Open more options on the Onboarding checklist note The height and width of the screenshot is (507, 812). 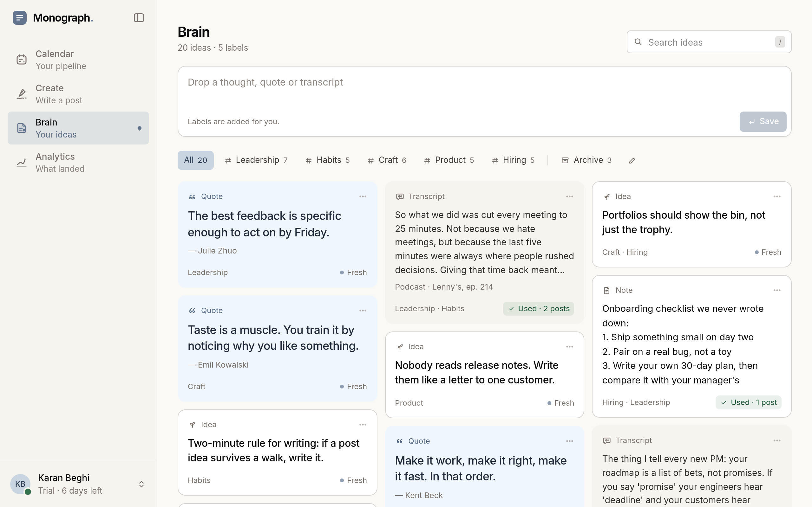(777, 290)
